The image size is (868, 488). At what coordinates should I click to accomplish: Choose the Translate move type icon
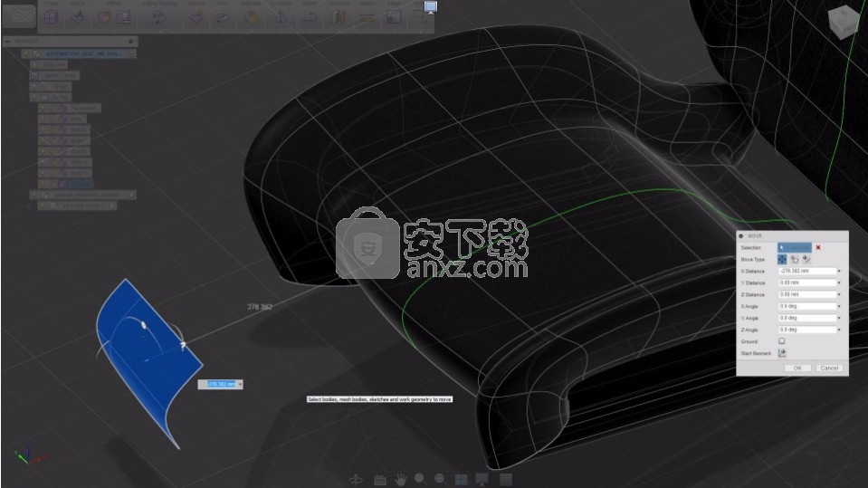pyautogui.click(x=795, y=259)
